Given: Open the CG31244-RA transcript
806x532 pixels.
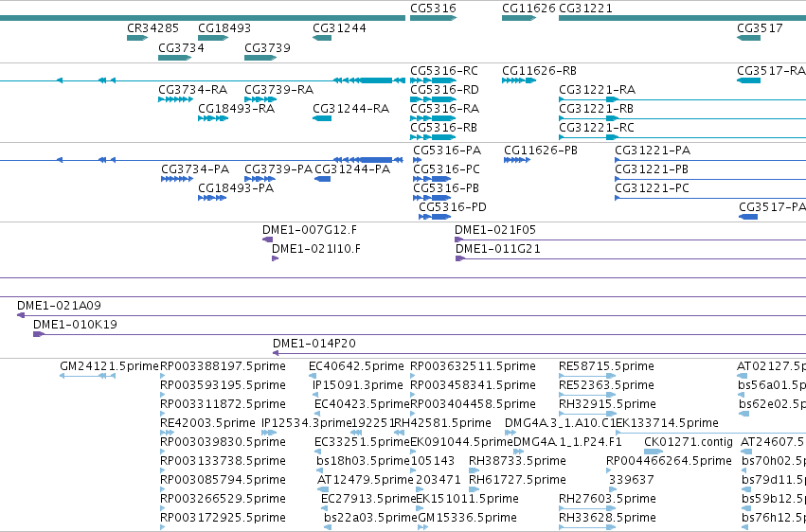Looking at the screenshot, I should [322, 118].
